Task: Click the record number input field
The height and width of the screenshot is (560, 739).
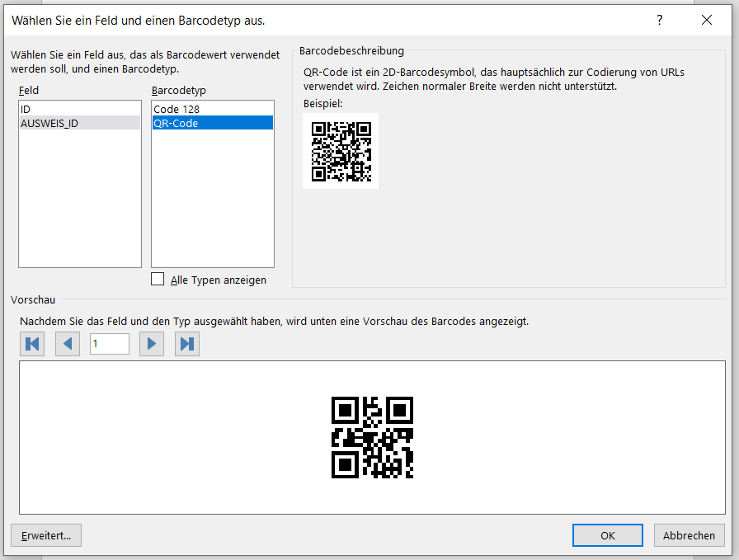Action: [110, 344]
